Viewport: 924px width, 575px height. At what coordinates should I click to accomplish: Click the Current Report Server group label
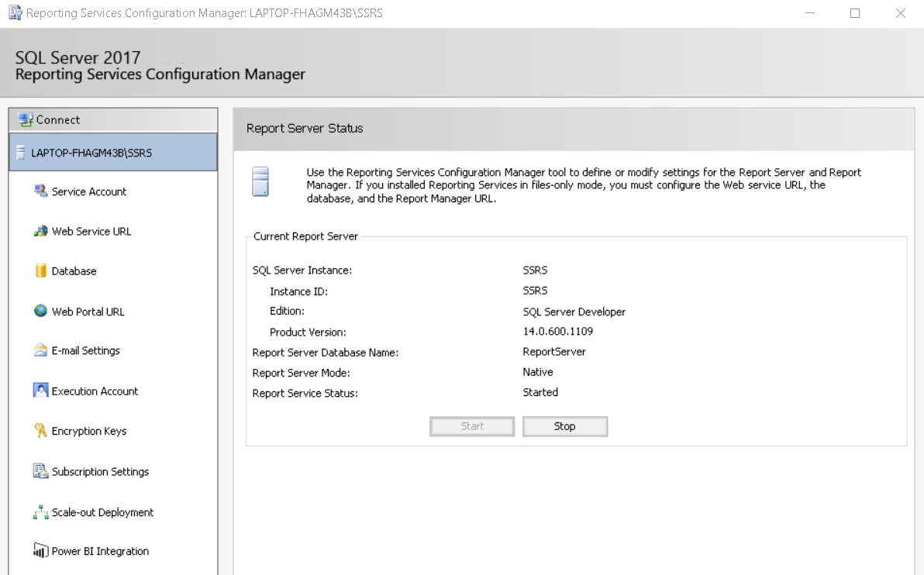[x=305, y=236]
